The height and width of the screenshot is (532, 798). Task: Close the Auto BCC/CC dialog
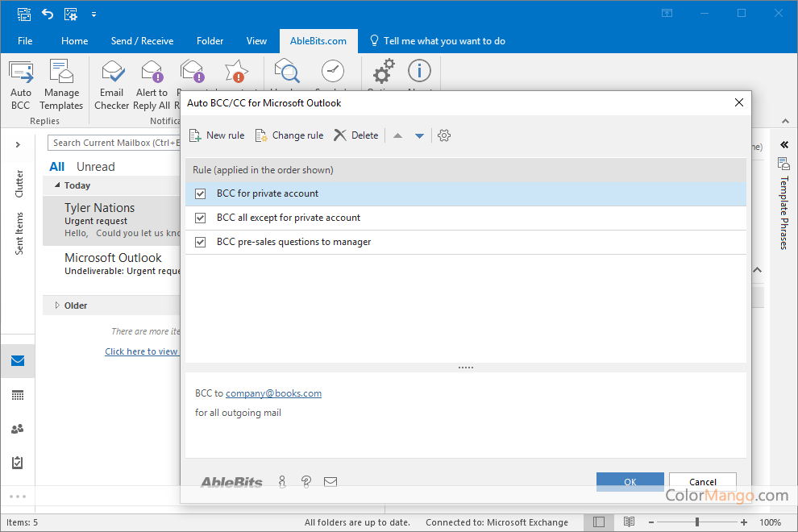pos(739,103)
